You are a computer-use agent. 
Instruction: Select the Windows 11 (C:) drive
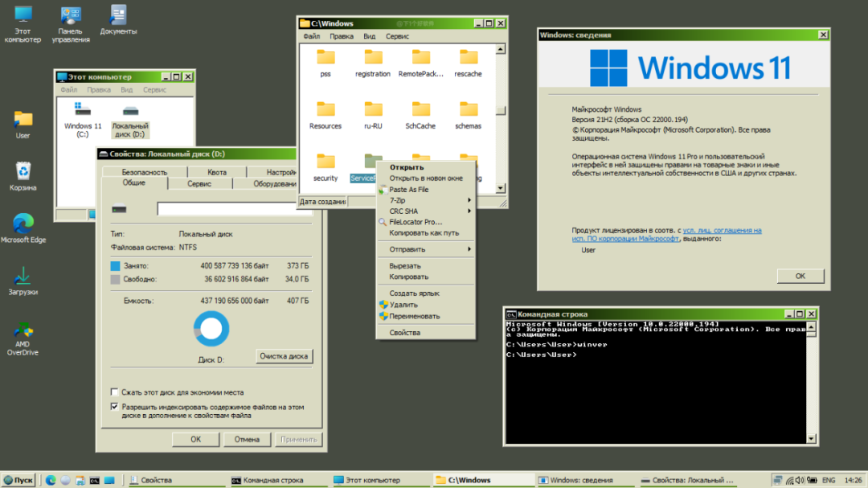(83, 115)
